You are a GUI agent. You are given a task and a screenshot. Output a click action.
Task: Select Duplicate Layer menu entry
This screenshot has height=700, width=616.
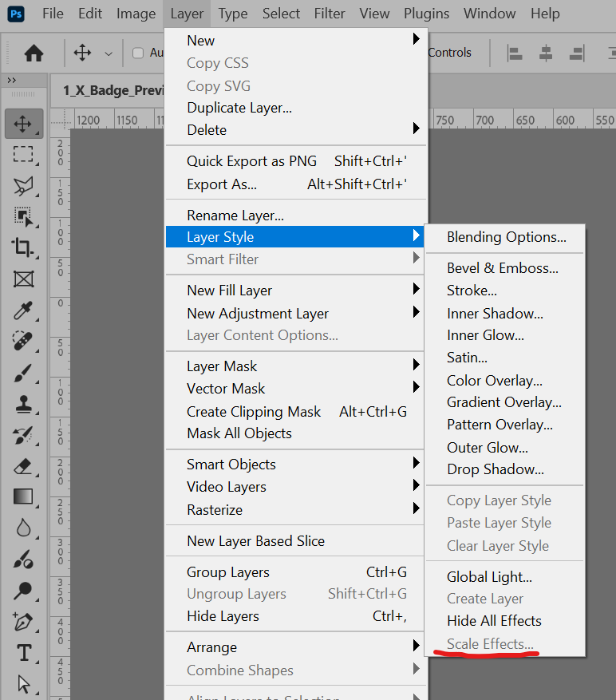pyautogui.click(x=239, y=108)
